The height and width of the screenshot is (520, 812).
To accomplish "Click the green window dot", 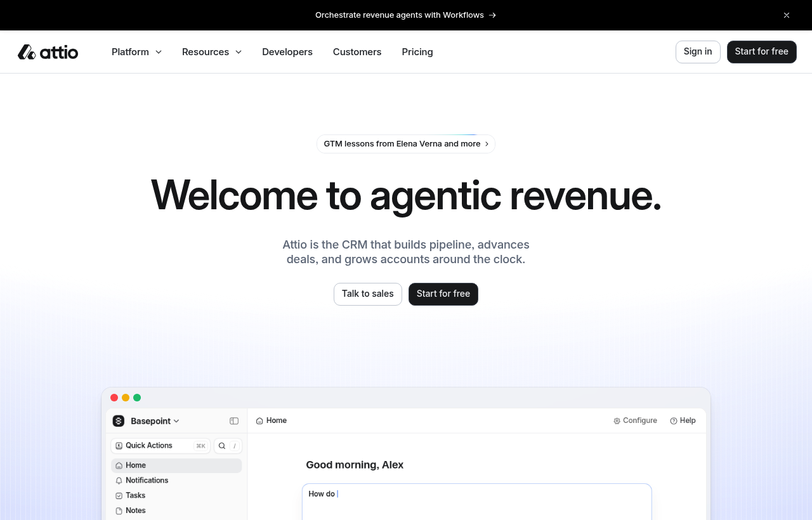I will [x=137, y=398].
